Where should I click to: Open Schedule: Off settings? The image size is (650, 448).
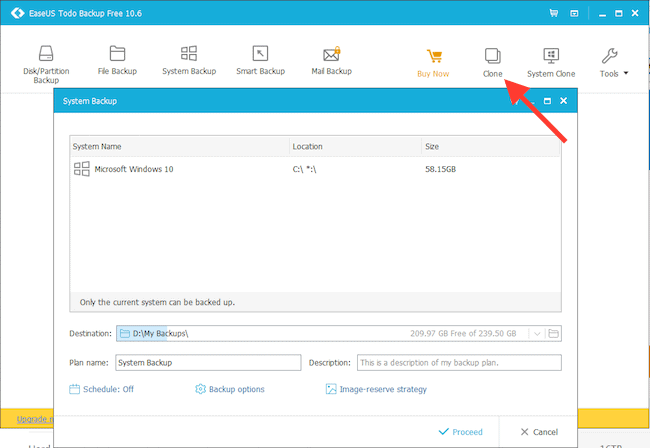click(x=102, y=389)
